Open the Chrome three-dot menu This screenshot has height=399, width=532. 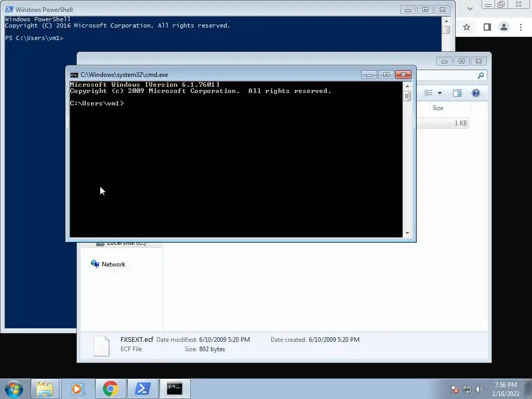pyautogui.click(x=521, y=27)
